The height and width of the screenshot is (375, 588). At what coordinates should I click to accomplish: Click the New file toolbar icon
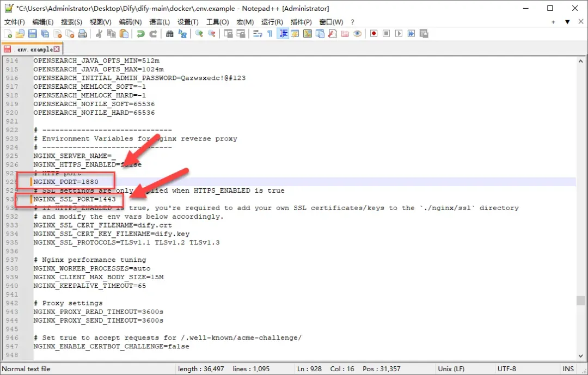[x=8, y=34]
